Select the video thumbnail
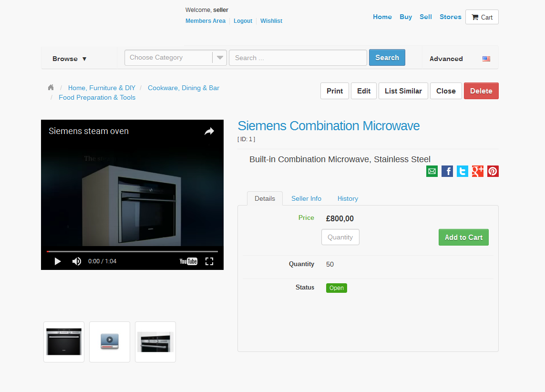Screen dimensions: 545x392 coord(110,342)
